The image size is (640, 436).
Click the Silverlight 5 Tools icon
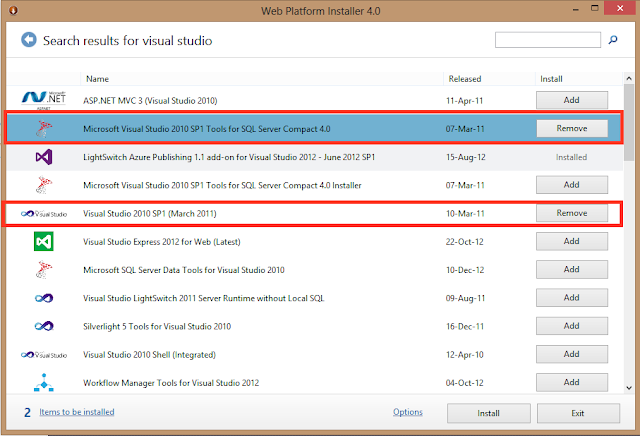[44, 326]
